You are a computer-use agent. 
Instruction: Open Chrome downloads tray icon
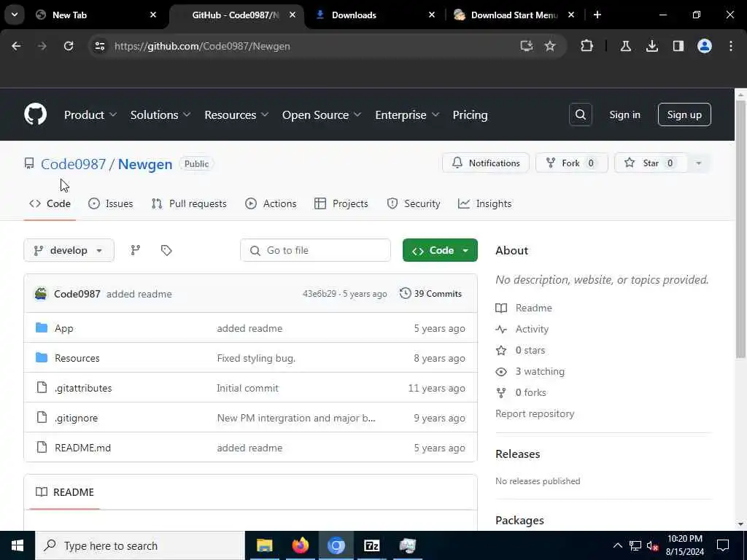coord(651,46)
